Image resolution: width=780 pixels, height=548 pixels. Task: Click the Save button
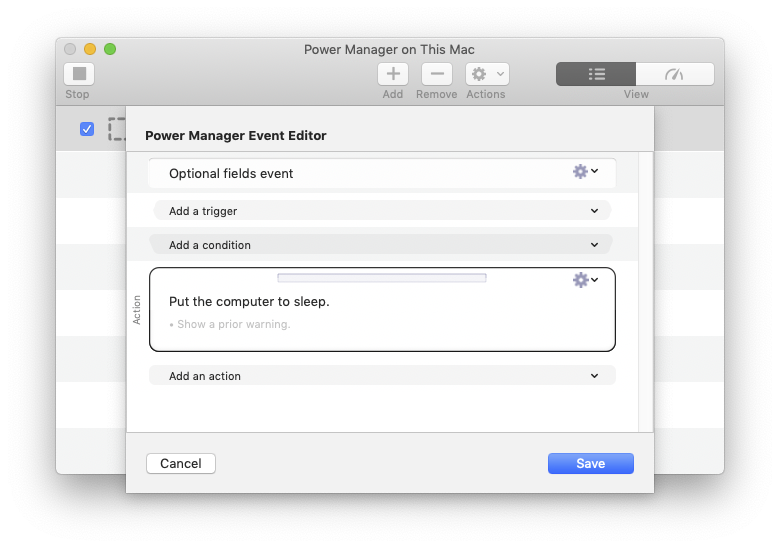[590, 463]
